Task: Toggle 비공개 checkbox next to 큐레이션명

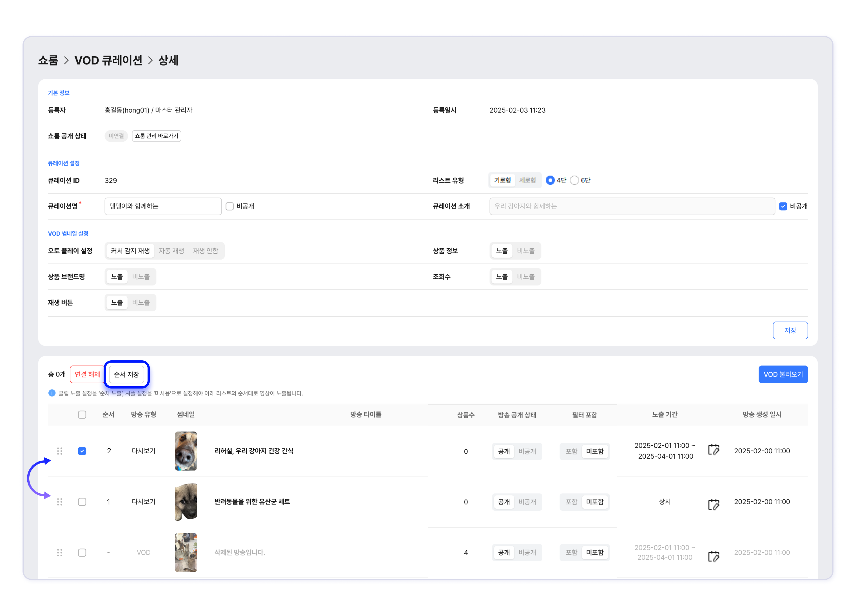Action: point(229,206)
